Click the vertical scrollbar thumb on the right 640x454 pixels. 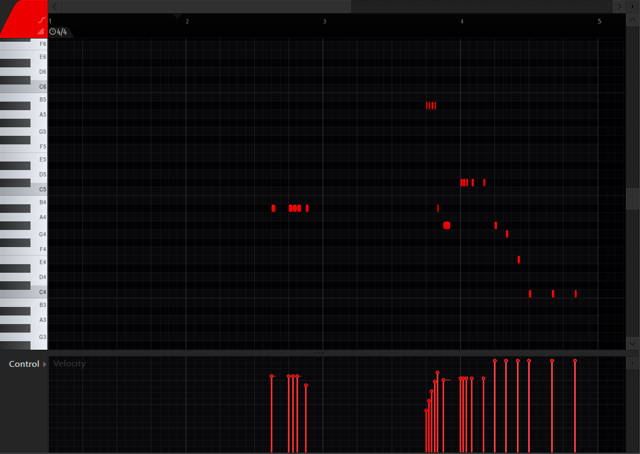pyautogui.click(x=633, y=198)
